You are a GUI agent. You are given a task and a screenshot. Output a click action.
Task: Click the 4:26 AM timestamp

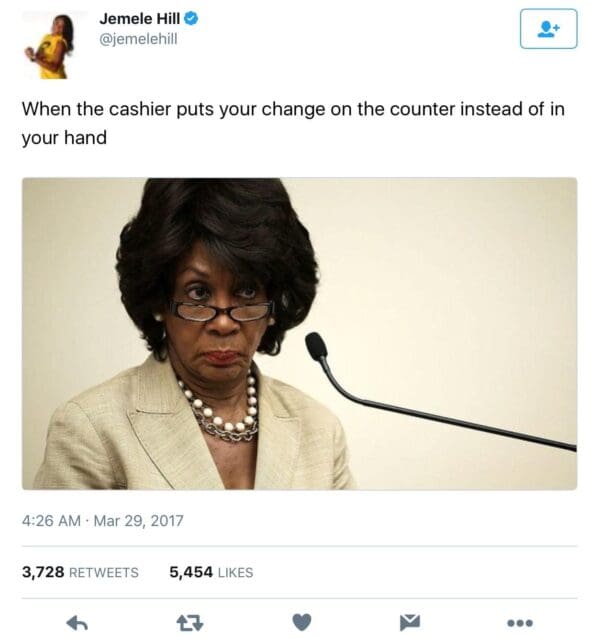51,521
